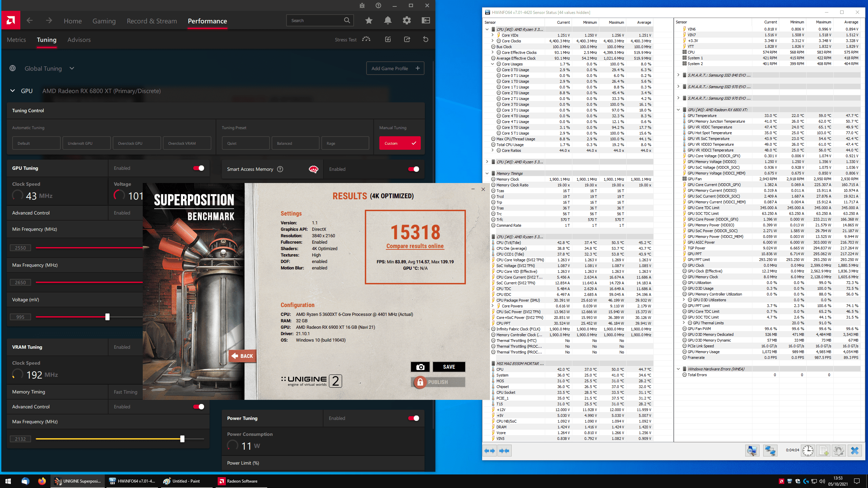Image resolution: width=868 pixels, height=488 pixels.
Task: Open HWiNFO sensor settings gear icon
Action: pos(839,451)
